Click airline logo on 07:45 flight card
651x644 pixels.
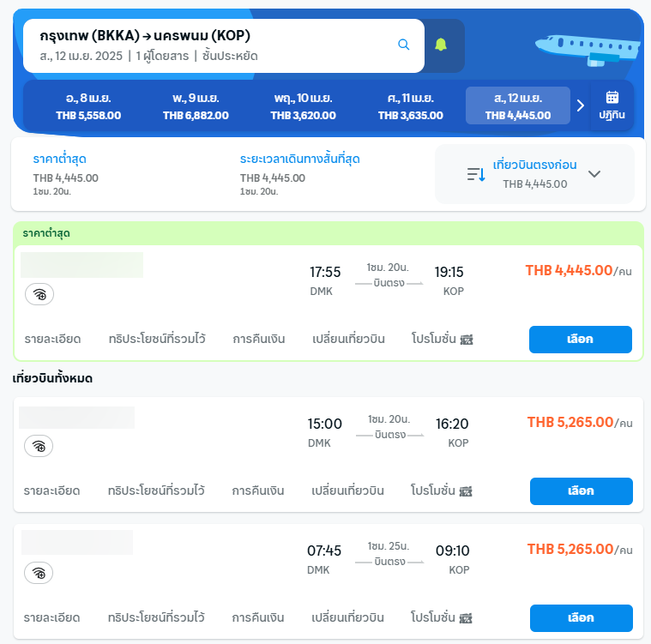click(x=77, y=542)
